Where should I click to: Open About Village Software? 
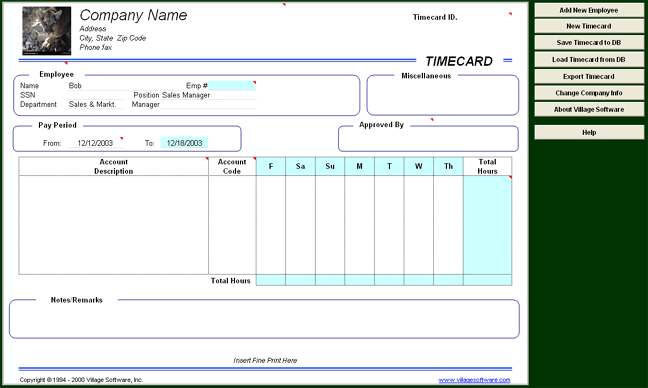pos(589,109)
